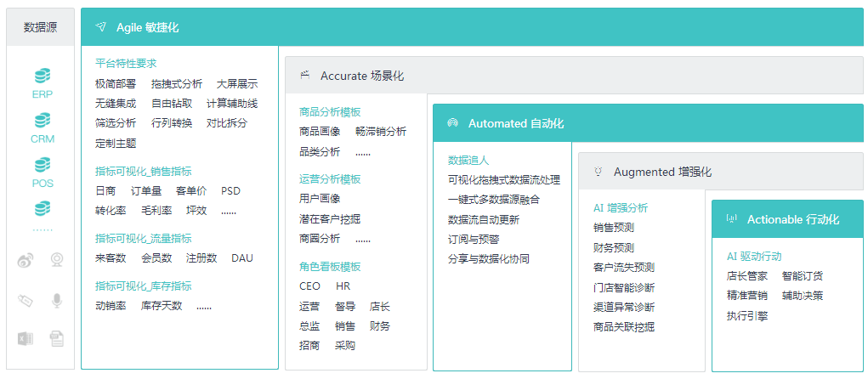Image resolution: width=868 pixels, height=379 pixels.
Task: Click the microphone data source icon
Action: click(57, 300)
